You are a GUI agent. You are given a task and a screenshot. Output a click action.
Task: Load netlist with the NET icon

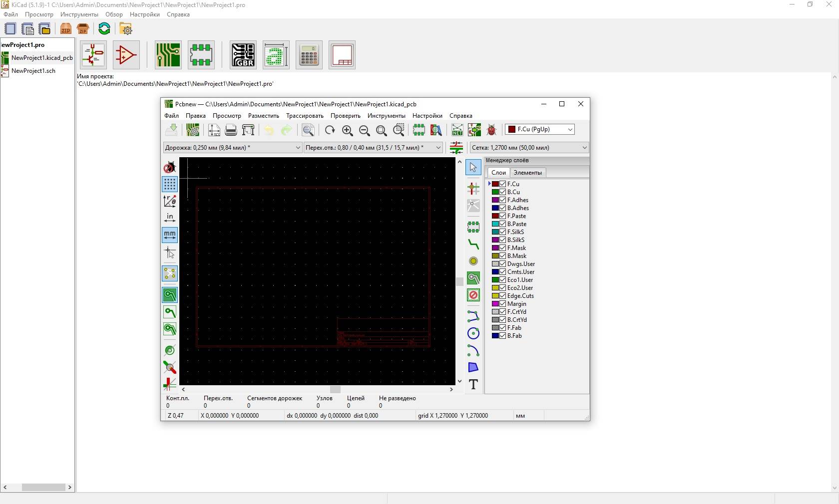[457, 130]
